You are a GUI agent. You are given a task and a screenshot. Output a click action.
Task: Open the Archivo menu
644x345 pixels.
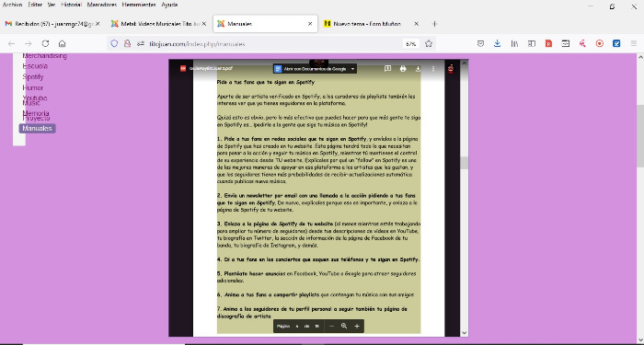click(x=12, y=5)
